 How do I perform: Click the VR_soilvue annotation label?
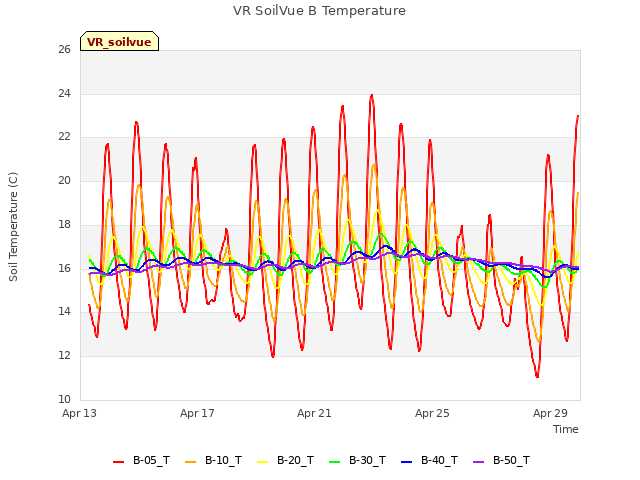pos(119,42)
